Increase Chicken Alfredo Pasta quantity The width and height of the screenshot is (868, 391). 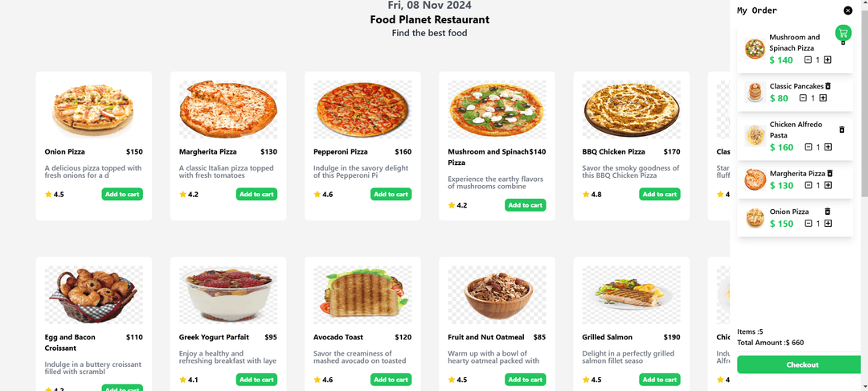tap(828, 147)
